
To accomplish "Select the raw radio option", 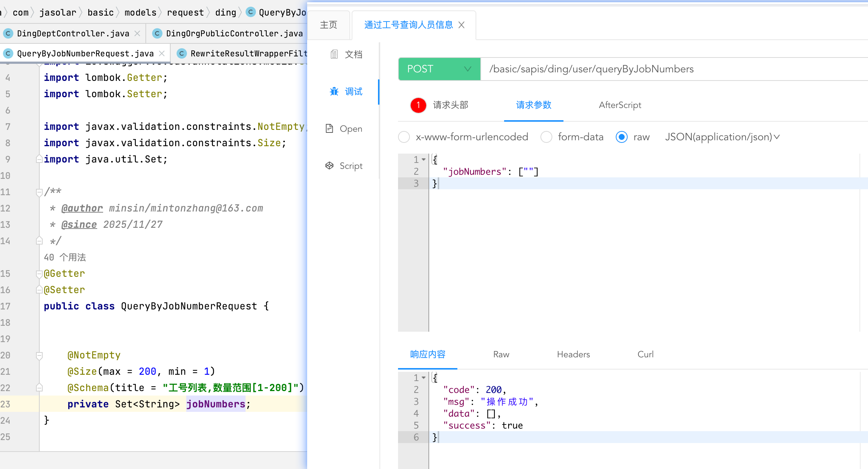I will [x=621, y=137].
